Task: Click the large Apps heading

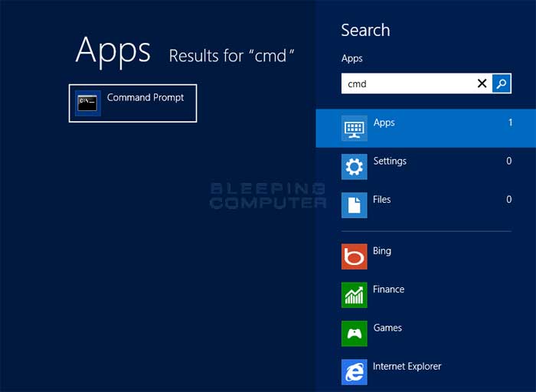Action: [113, 51]
